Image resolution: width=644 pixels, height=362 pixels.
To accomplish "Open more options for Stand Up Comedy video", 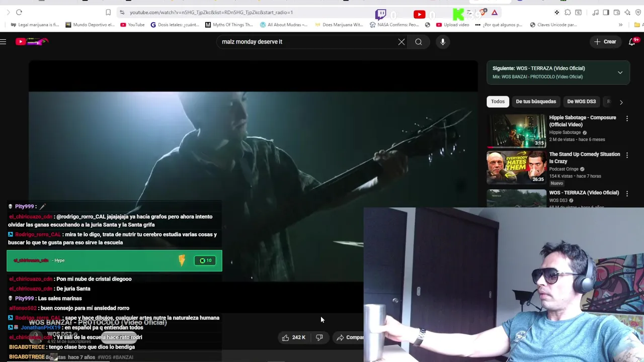I will 627,155.
